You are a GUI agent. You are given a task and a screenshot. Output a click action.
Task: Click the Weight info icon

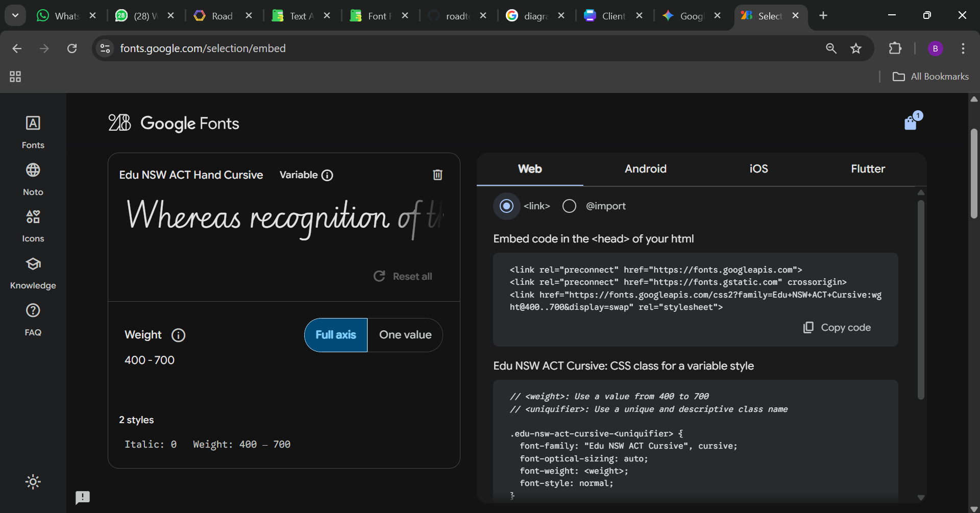(x=178, y=335)
